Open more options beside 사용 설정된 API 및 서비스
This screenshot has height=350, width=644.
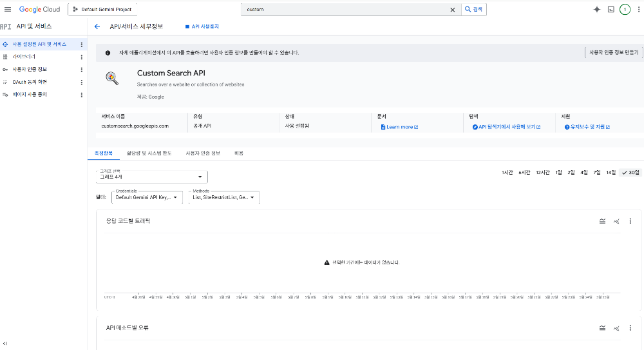click(81, 44)
